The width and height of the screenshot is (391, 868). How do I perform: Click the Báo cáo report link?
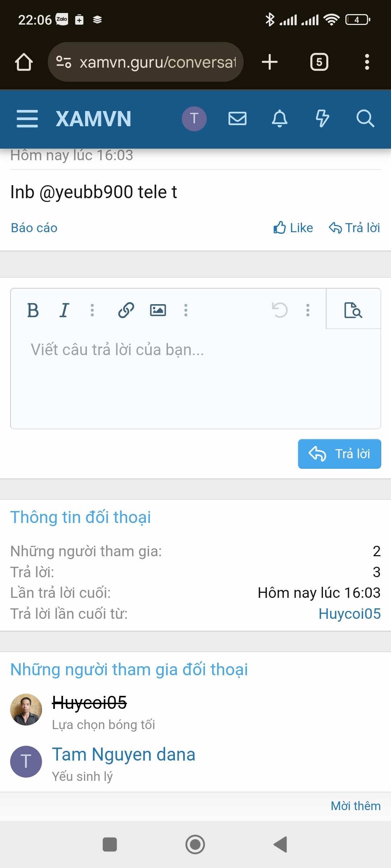(34, 228)
